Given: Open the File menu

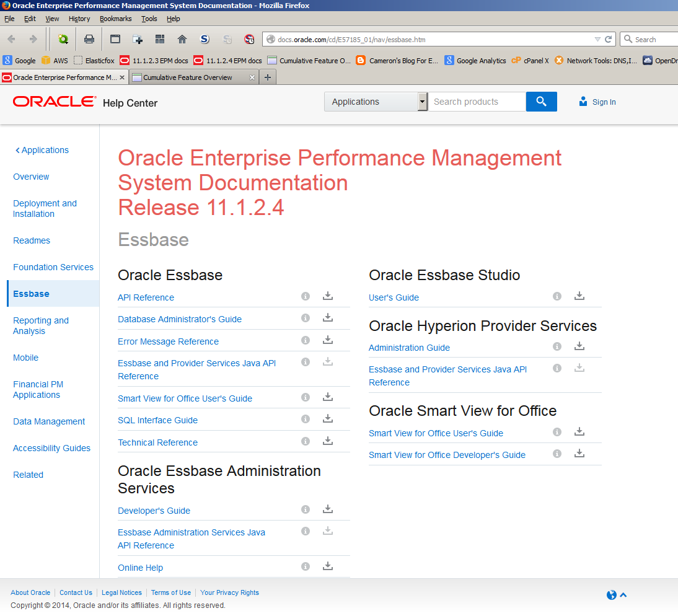Looking at the screenshot, I should [9, 19].
